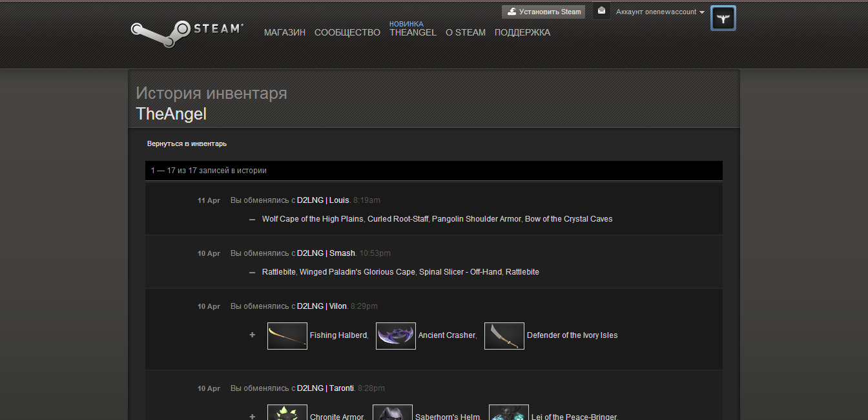Click the Установить Steam button
868x420 pixels.
(544, 12)
